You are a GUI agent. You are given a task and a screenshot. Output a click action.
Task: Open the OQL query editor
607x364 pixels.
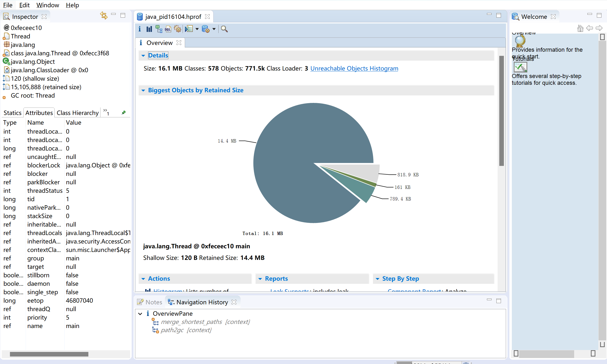(x=168, y=29)
